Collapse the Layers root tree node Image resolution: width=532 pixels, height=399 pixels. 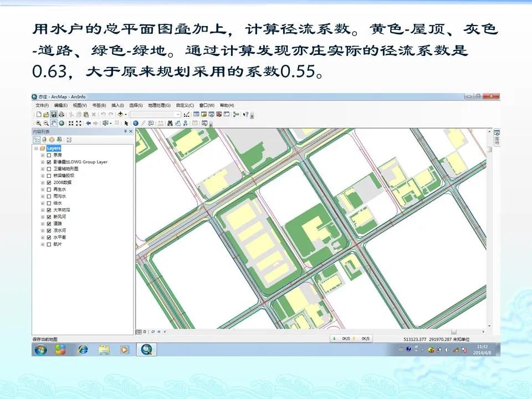click(x=36, y=149)
